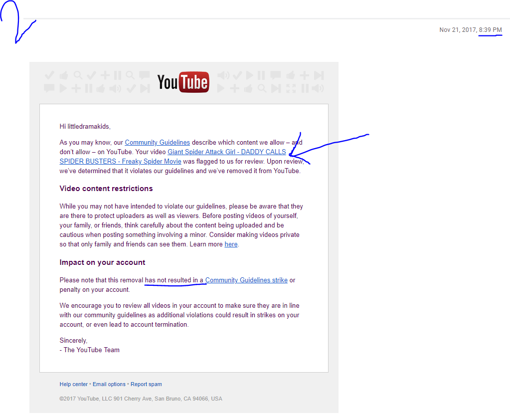
Task: Click the 'here' Learn more link
Action: (231, 244)
